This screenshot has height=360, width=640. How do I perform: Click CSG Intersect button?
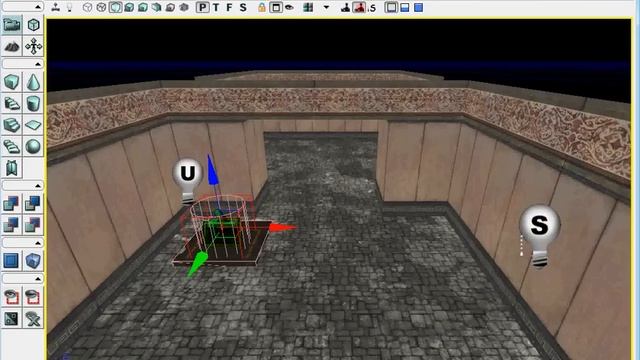click(11, 225)
